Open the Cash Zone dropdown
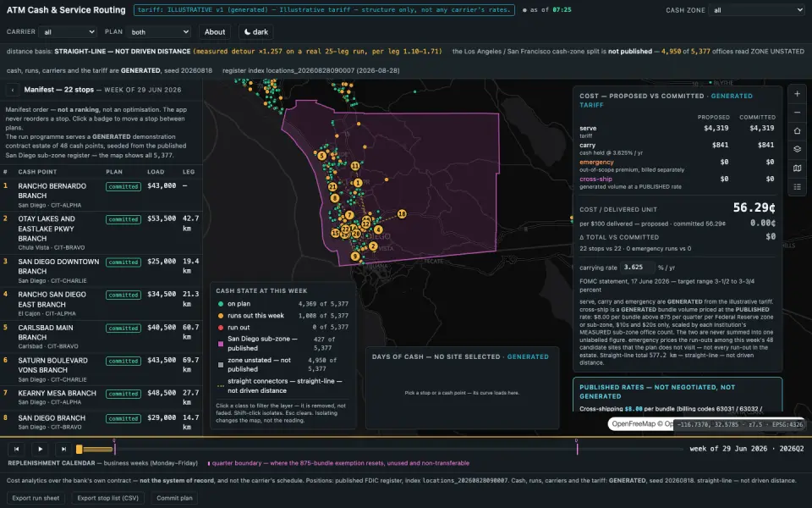 click(756, 10)
